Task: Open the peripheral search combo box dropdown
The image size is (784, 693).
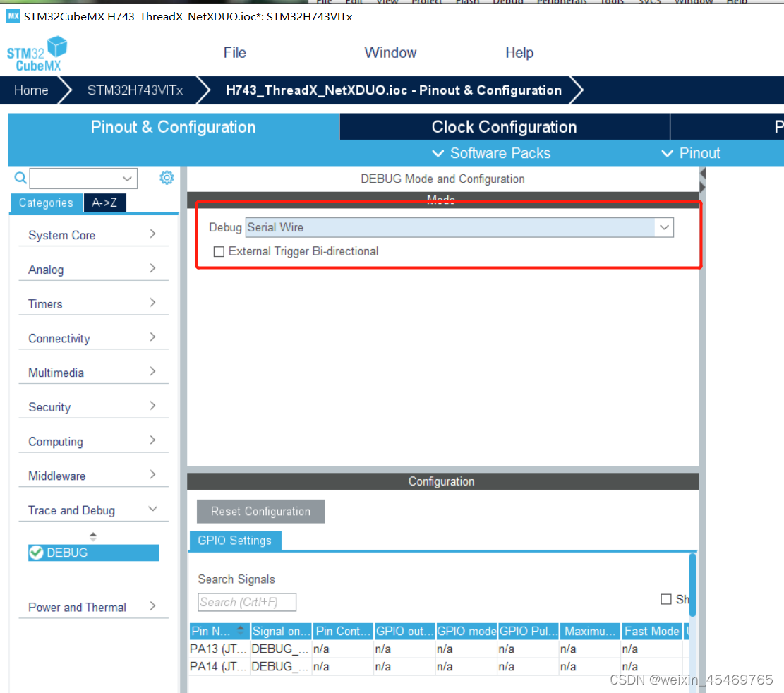Action: [127, 179]
